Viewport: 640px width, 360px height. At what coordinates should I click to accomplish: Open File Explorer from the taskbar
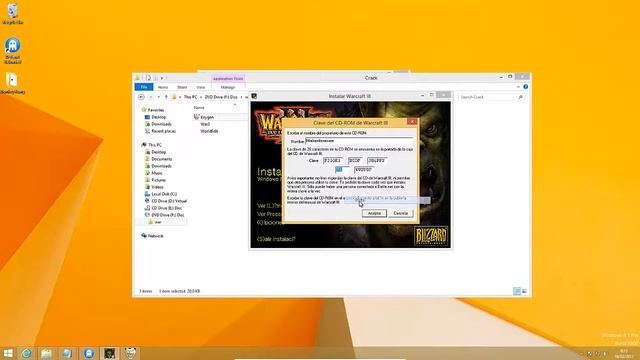point(46,353)
